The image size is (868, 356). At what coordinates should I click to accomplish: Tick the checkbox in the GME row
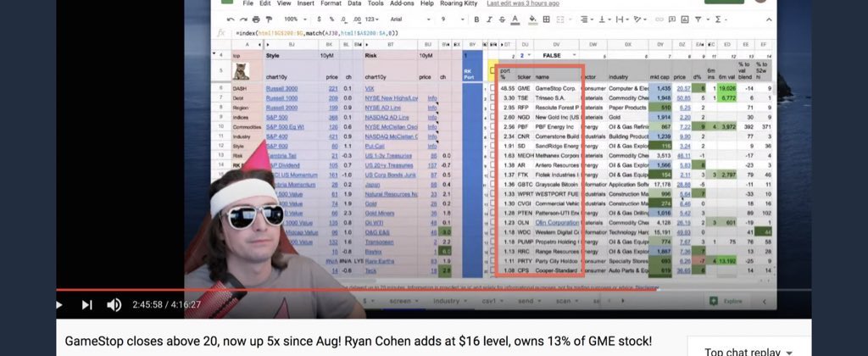(x=492, y=88)
